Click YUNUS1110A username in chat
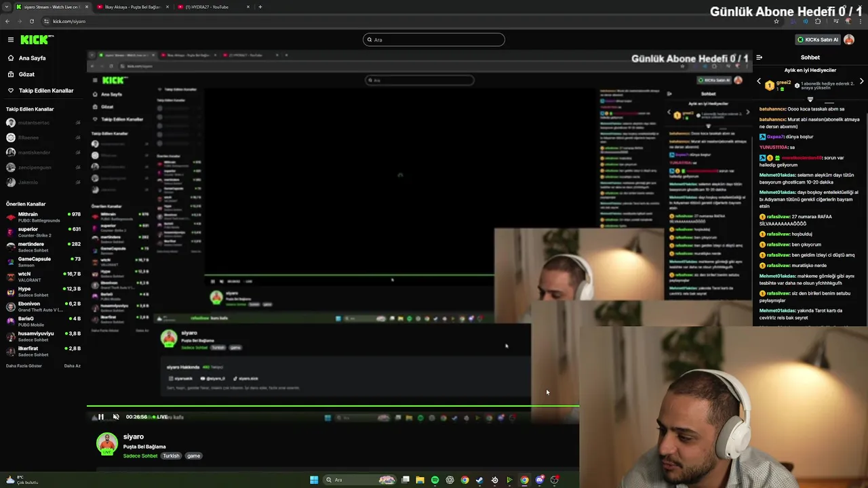 773,147
